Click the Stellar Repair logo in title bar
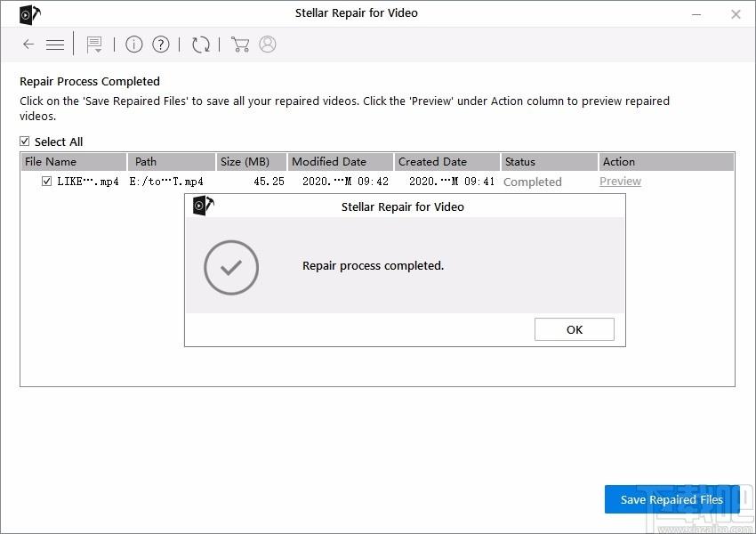The height and width of the screenshot is (534, 756). [30, 14]
